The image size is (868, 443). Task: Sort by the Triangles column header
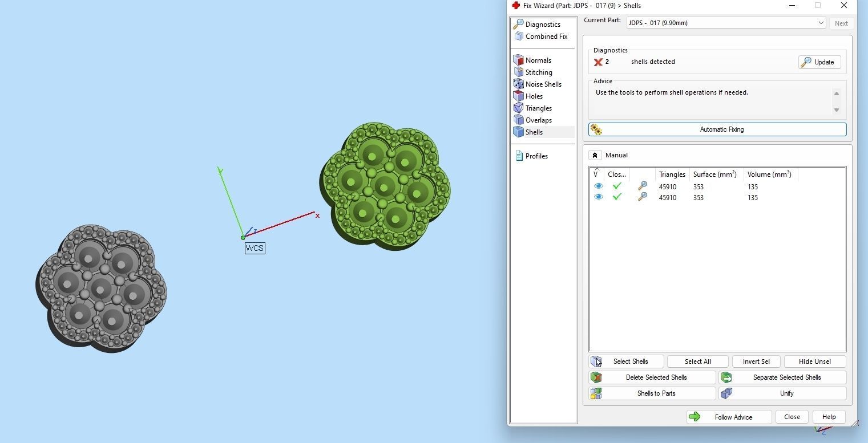point(672,174)
